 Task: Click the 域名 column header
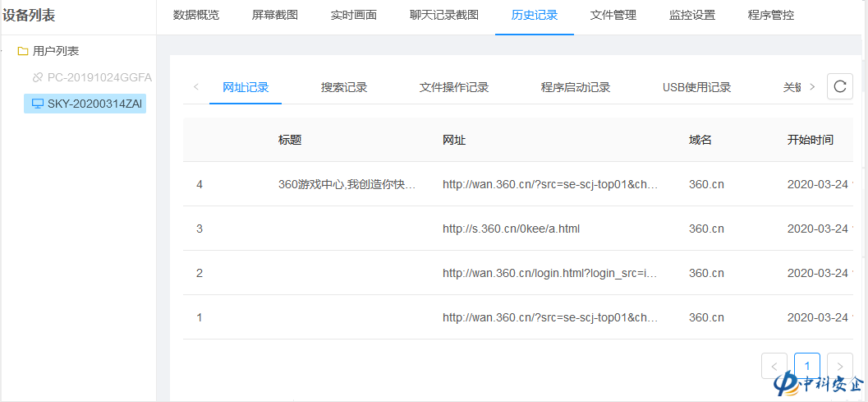(700, 140)
